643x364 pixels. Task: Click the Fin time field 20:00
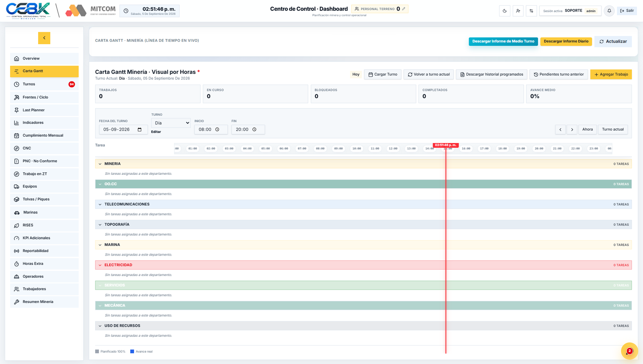click(248, 129)
